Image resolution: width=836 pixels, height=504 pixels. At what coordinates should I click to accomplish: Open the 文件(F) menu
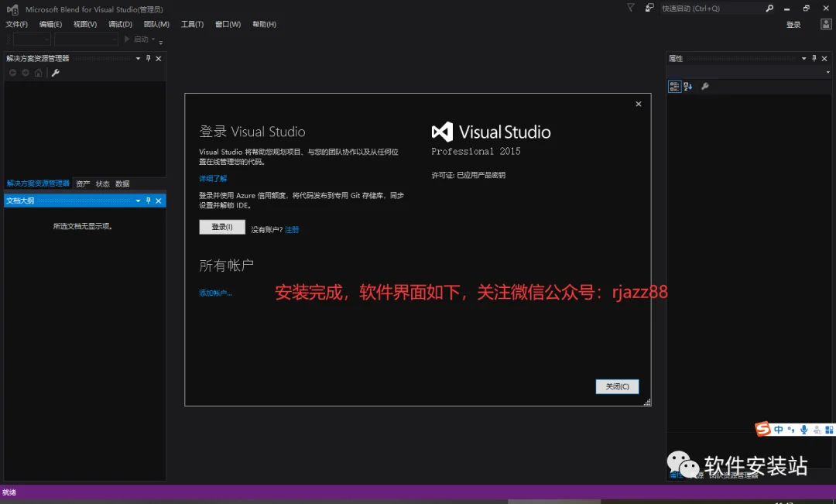16,25
